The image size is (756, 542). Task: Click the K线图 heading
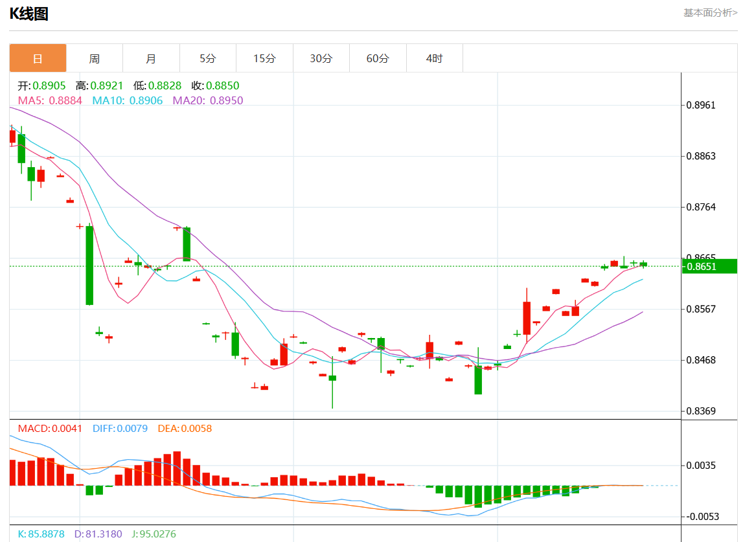[29, 14]
